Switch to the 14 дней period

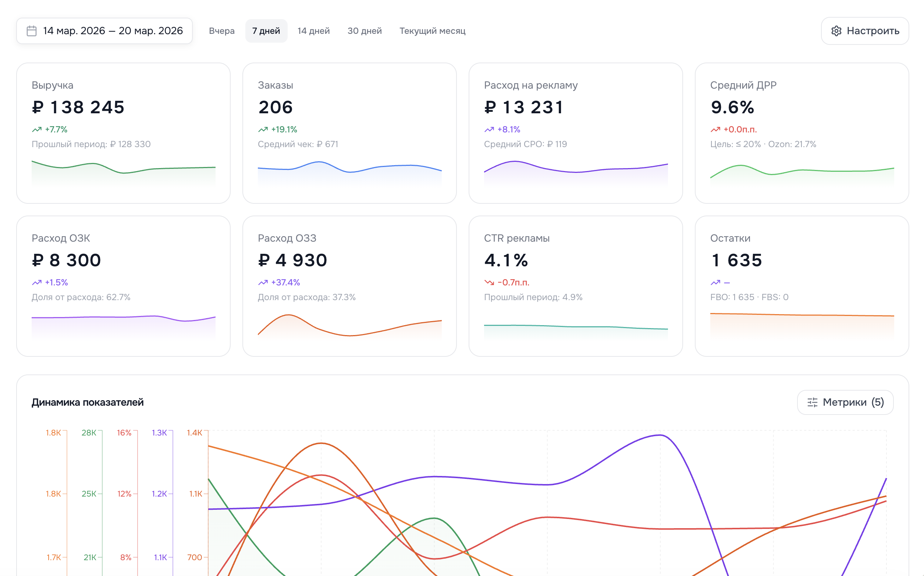coord(313,31)
